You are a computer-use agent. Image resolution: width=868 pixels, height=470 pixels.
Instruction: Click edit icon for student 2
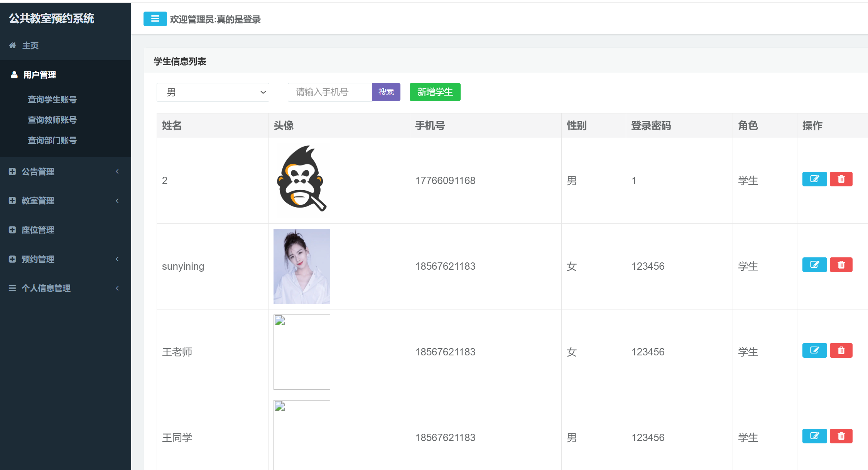(x=814, y=179)
